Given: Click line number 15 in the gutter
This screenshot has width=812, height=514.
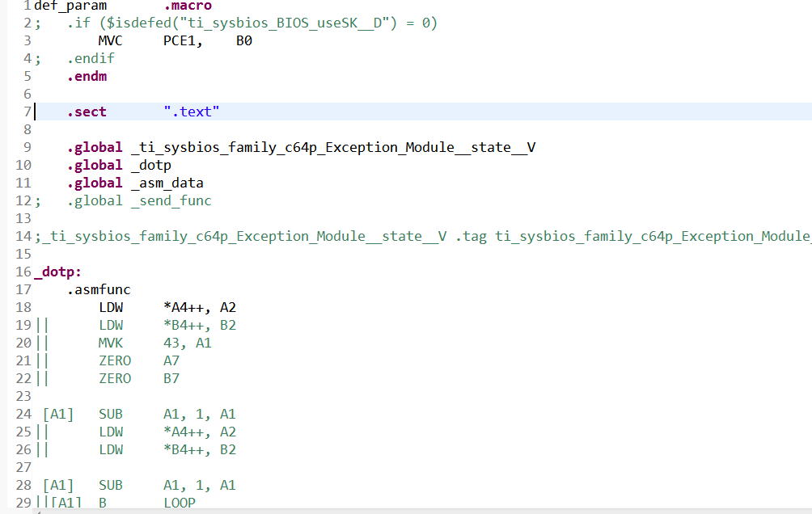Looking at the screenshot, I should point(23,254).
